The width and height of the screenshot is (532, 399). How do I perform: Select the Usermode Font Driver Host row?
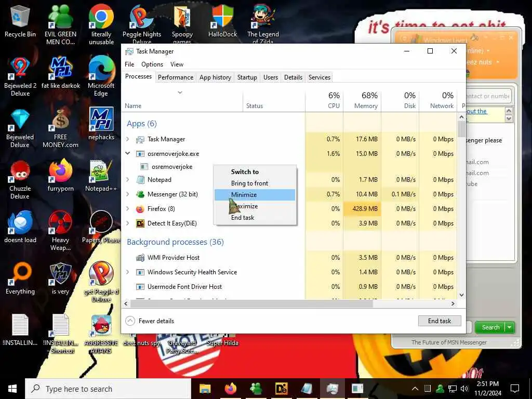289,287
